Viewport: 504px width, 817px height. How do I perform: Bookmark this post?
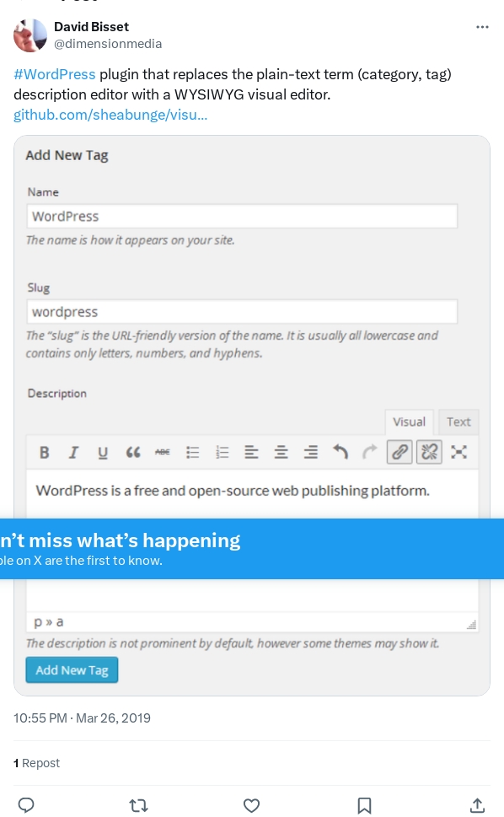pos(364,805)
